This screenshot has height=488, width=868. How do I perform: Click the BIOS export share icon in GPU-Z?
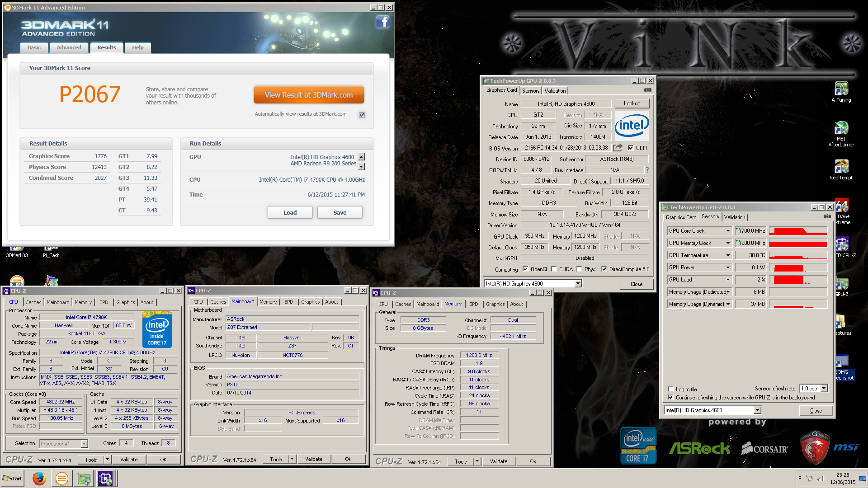618,148
